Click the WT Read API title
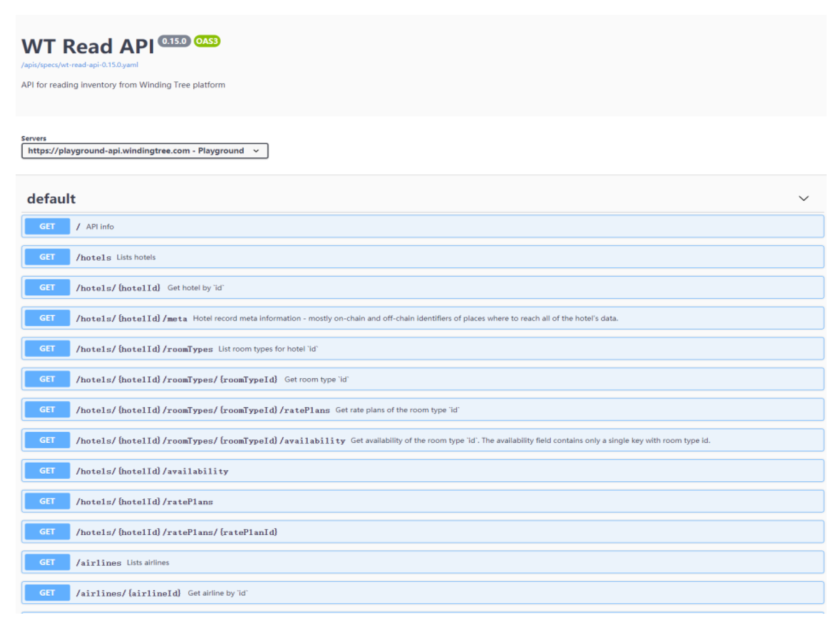Image resolution: width=840 pixels, height=629 pixels. click(88, 47)
